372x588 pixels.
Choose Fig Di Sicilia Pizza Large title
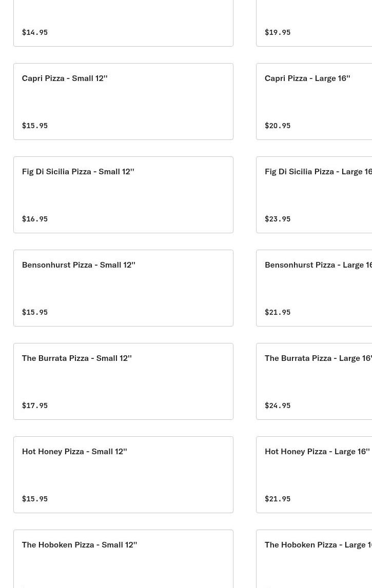pos(318,172)
